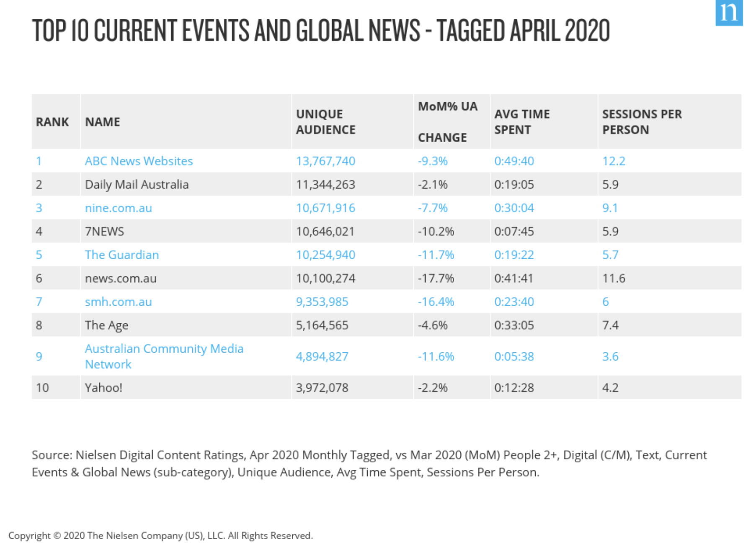Click The Age name cell
Screen dimensions: 756x547
coord(106,325)
